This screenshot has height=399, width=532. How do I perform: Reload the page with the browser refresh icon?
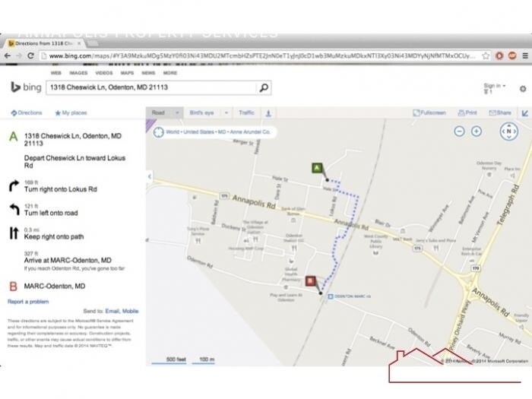coord(30,55)
